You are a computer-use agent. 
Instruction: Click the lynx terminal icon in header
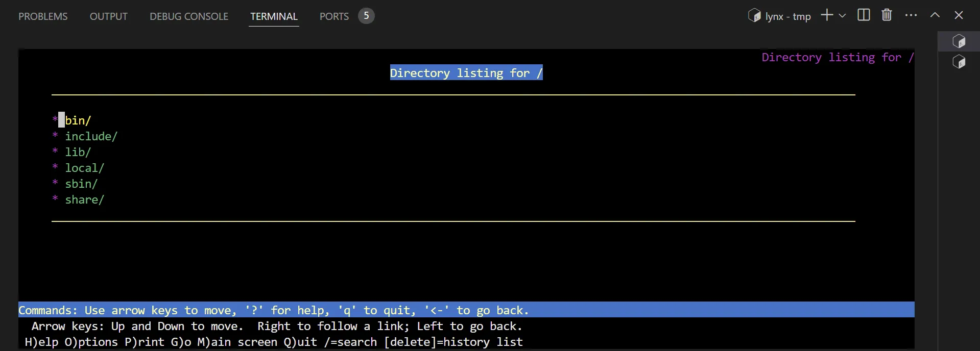(x=754, y=16)
